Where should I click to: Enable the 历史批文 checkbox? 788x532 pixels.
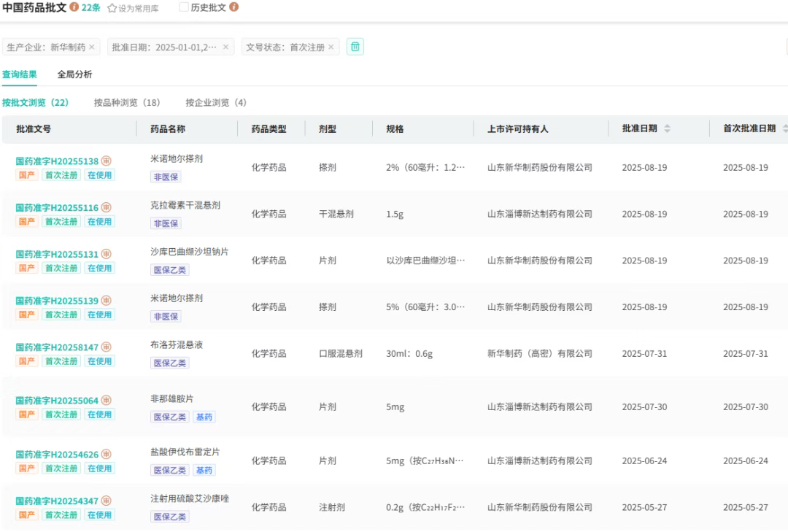click(x=184, y=7)
